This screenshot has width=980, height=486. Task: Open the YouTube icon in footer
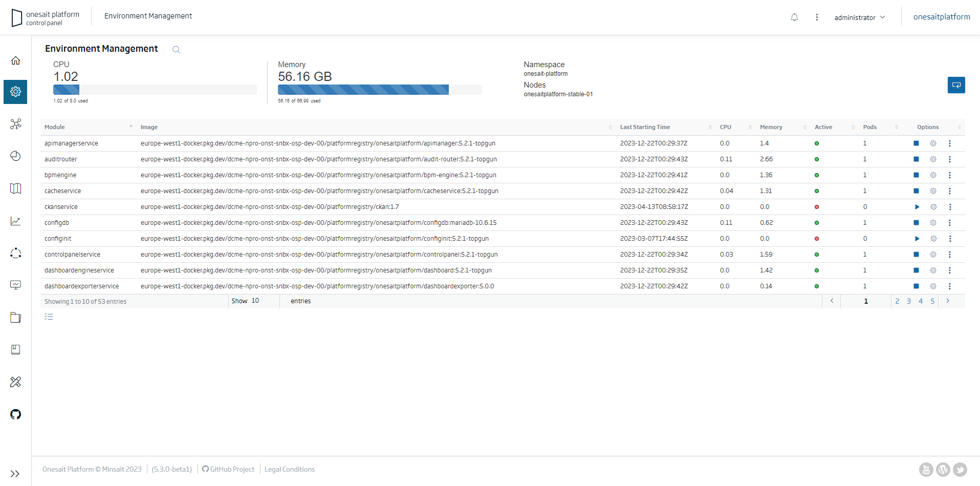(926, 470)
